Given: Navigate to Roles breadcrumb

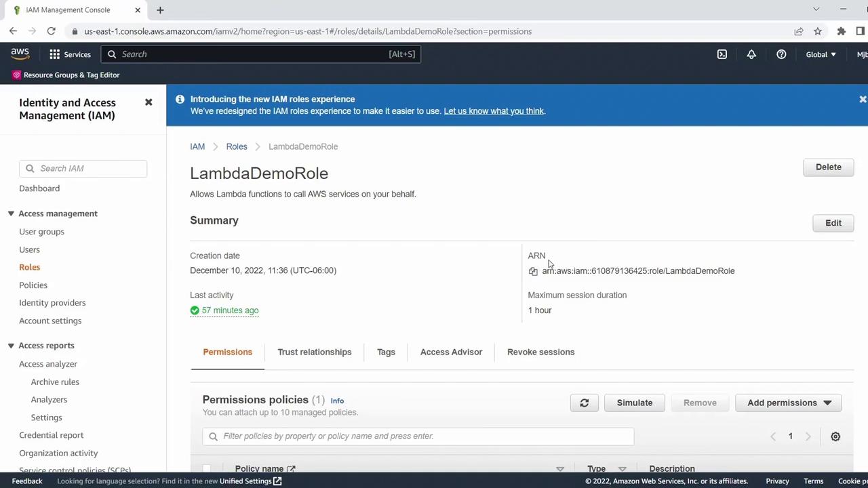Looking at the screenshot, I should tap(237, 146).
